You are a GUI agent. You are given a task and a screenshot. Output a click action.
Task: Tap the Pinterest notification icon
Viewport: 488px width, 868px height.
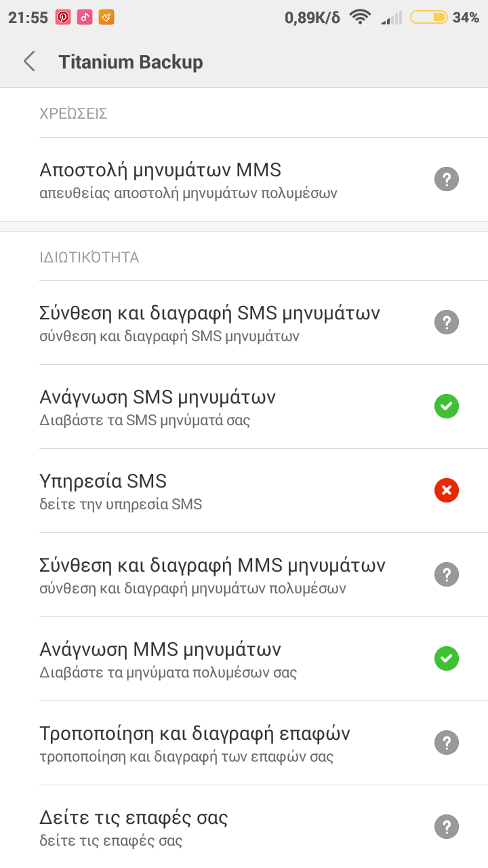point(63,18)
